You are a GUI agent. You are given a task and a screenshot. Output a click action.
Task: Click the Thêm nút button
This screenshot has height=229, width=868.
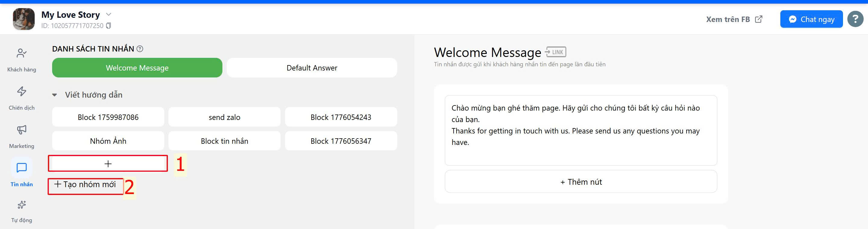click(x=581, y=181)
